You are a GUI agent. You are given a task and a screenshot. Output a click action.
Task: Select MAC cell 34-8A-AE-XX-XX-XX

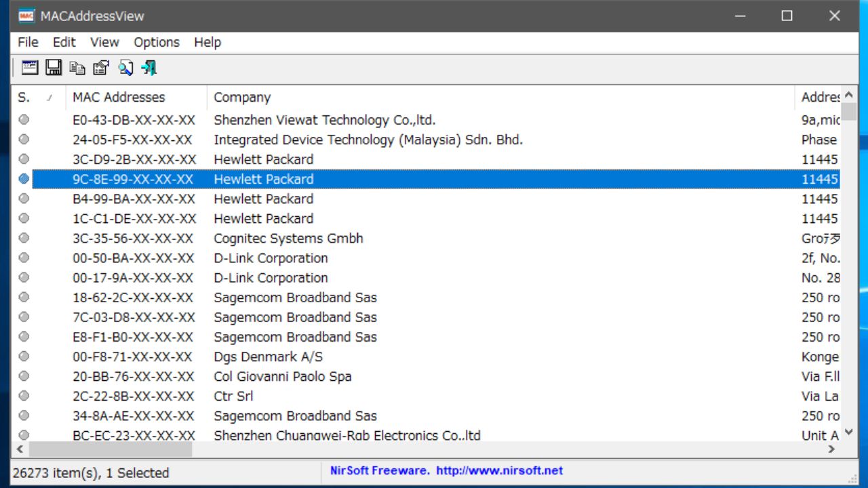point(134,415)
